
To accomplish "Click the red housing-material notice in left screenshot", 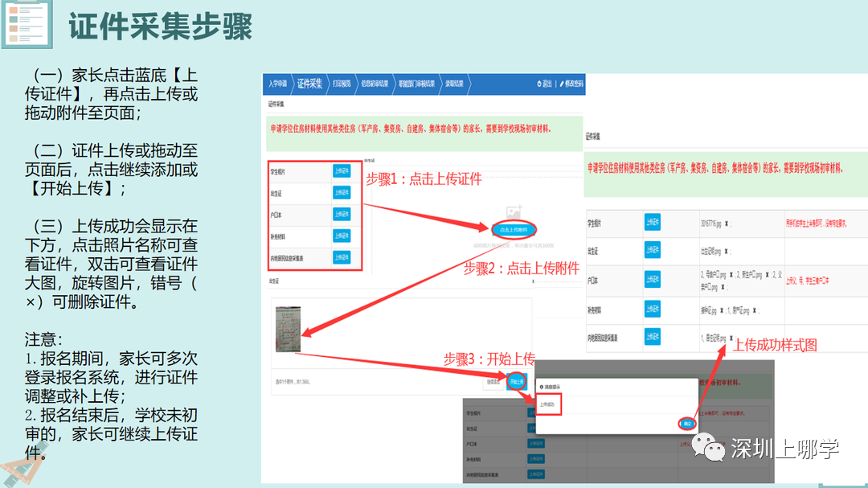I will pyautogui.click(x=411, y=129).
